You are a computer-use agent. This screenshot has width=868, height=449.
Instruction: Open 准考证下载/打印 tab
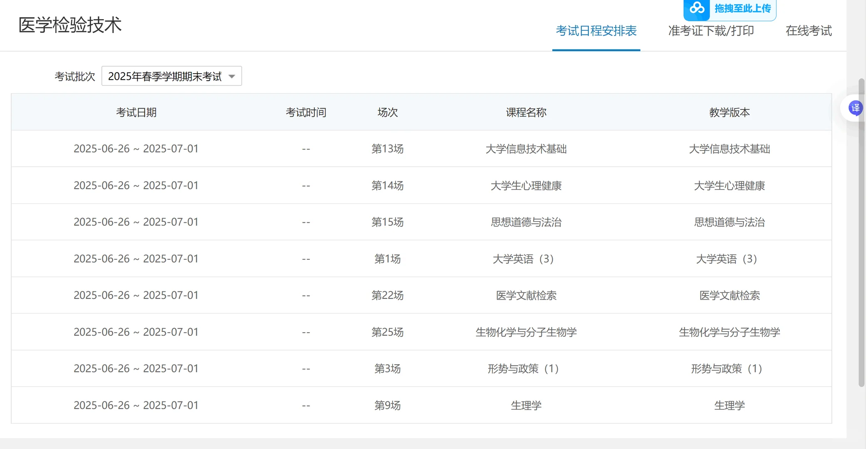[x=711, y=31]
